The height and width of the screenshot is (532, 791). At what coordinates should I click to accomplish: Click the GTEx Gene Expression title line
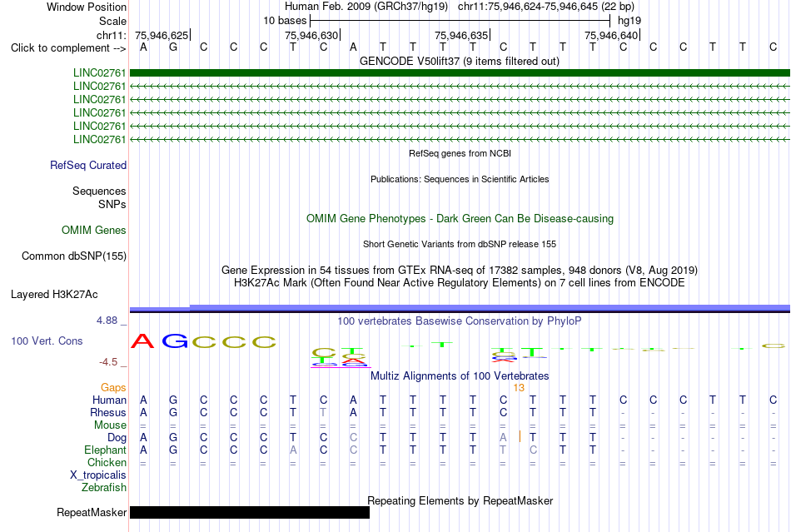tap(460, 271)
